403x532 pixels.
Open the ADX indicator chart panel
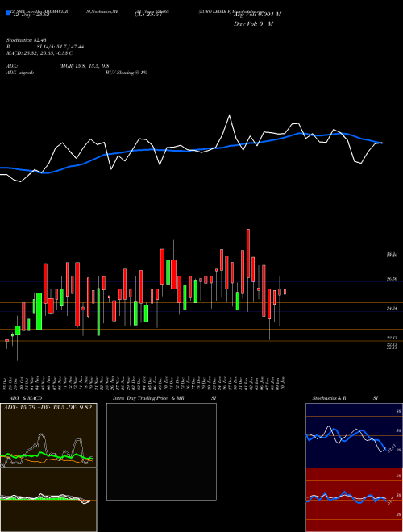tap(48, 435)
